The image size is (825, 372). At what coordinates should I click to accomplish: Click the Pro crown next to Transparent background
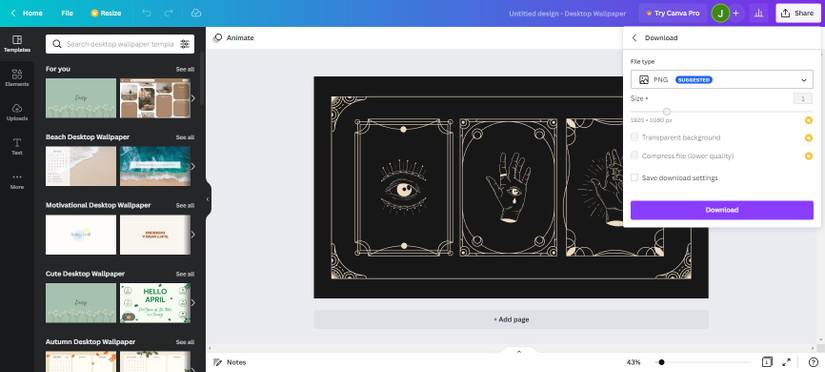point(809,138)
